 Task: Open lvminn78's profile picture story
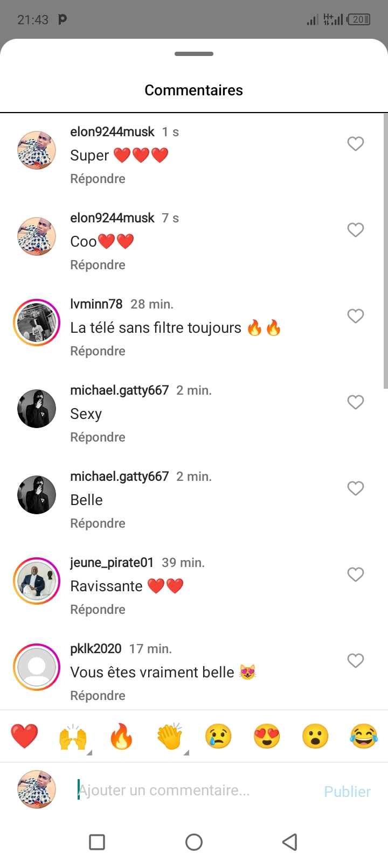pos(37,323)
